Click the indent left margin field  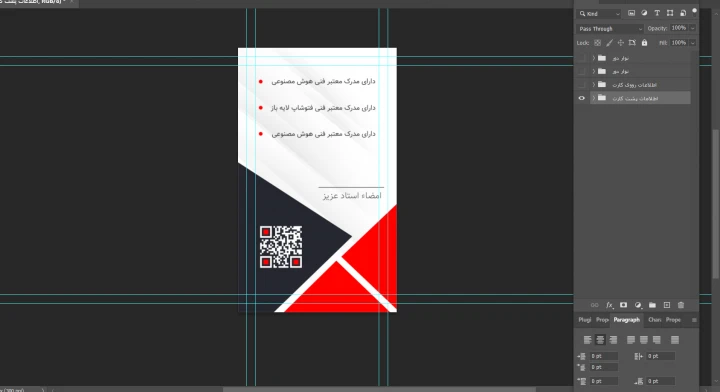tap(604, 356)
